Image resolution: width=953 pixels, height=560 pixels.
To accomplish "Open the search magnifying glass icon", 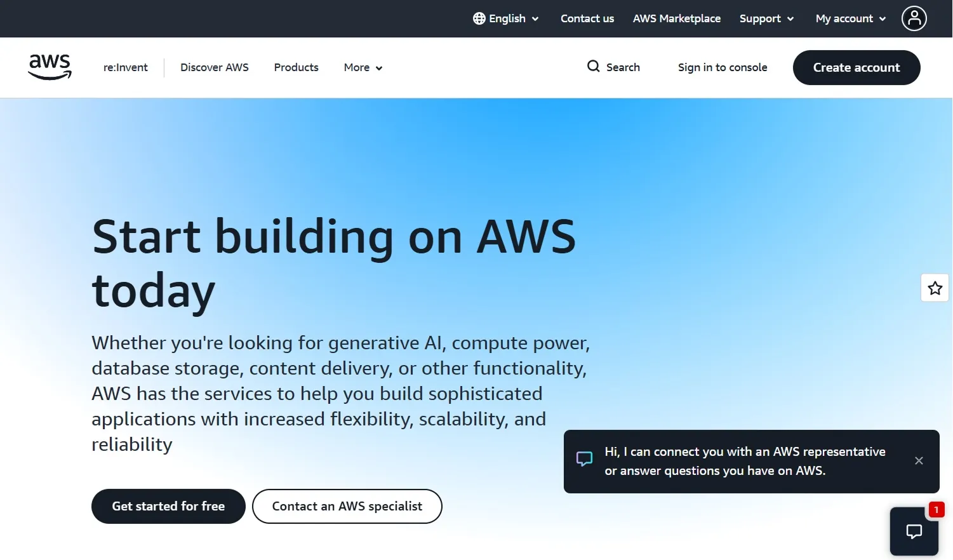I will [x=593, y=67].
